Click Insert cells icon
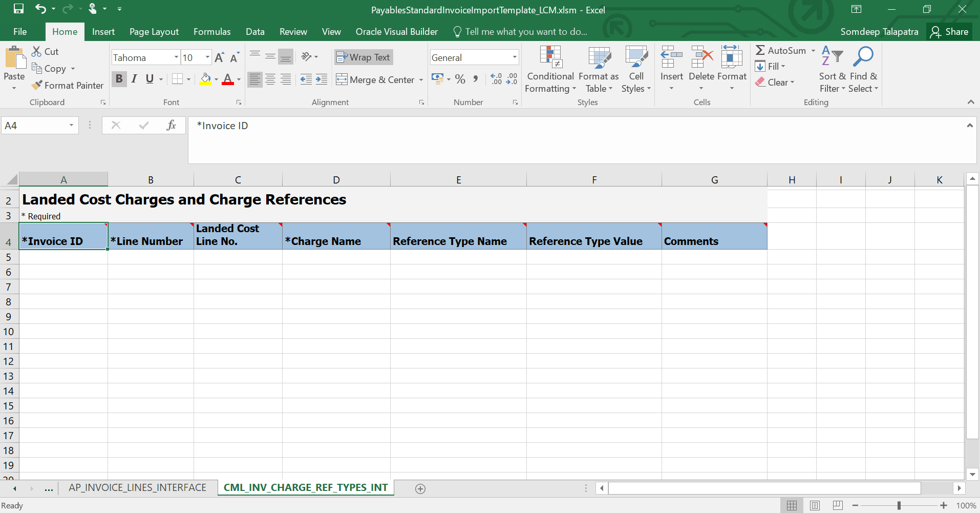The image size is (980, 513). pyautogui.click(x=671, y=57)
